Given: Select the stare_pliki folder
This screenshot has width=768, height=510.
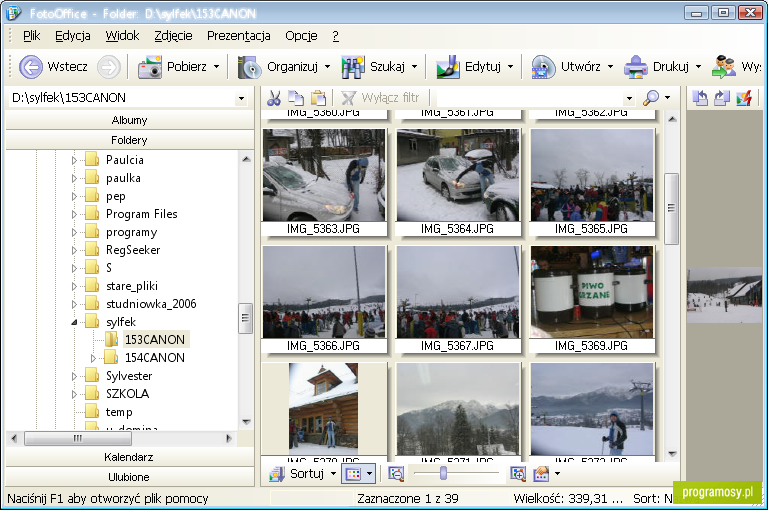Looking at the screenshot, I should (132, 286).
